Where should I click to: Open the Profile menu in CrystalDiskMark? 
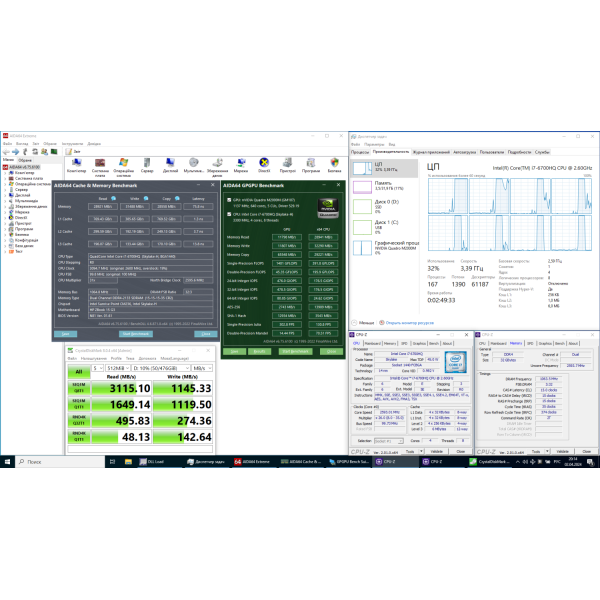point(116,359)
